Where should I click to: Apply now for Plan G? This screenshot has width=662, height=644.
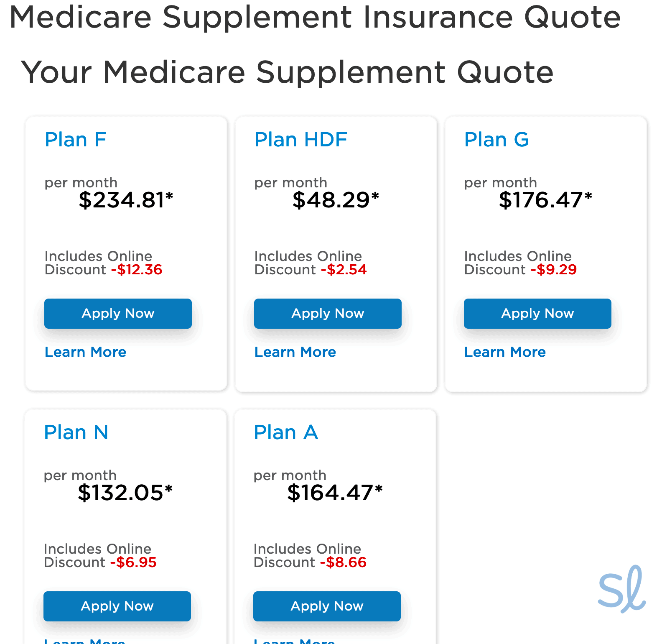537,314
